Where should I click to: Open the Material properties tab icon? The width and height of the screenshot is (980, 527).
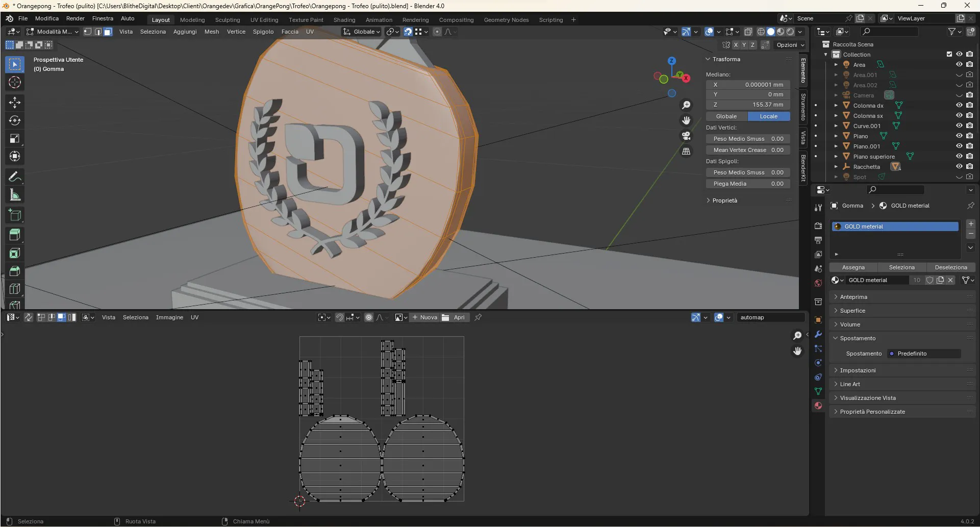(818, 406)
